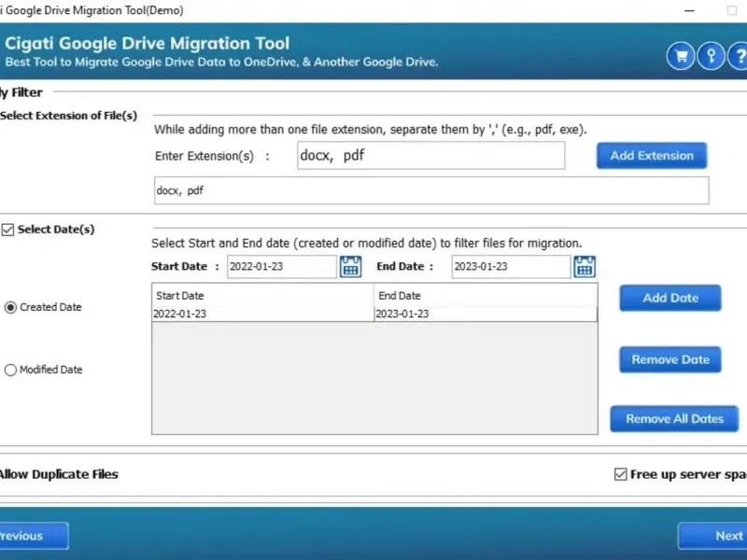The image size is (747, 560).
Task: Open the help question mark icon
Action: tap(739, 56)
